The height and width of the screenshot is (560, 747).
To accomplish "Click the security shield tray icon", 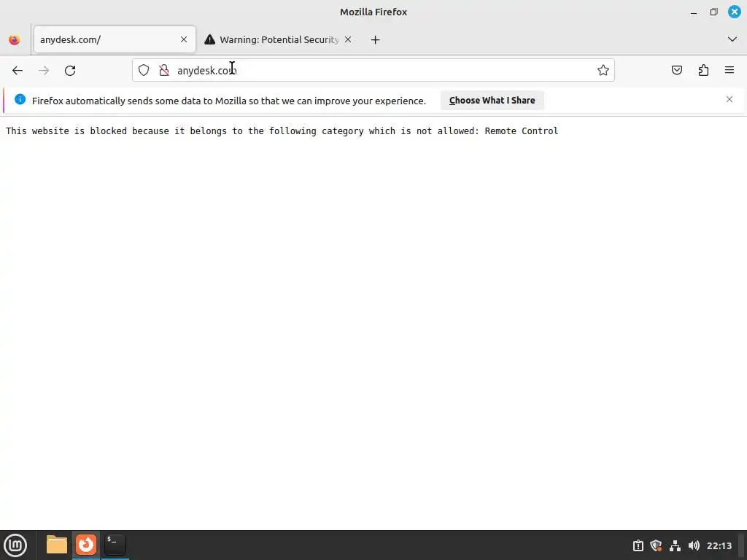I will tap(656, 545).
